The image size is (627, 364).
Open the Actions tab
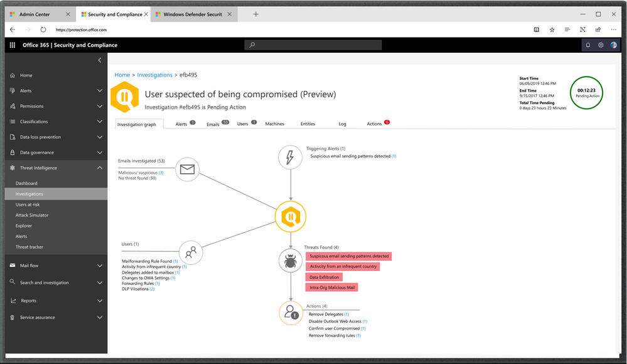click(374, 124)
